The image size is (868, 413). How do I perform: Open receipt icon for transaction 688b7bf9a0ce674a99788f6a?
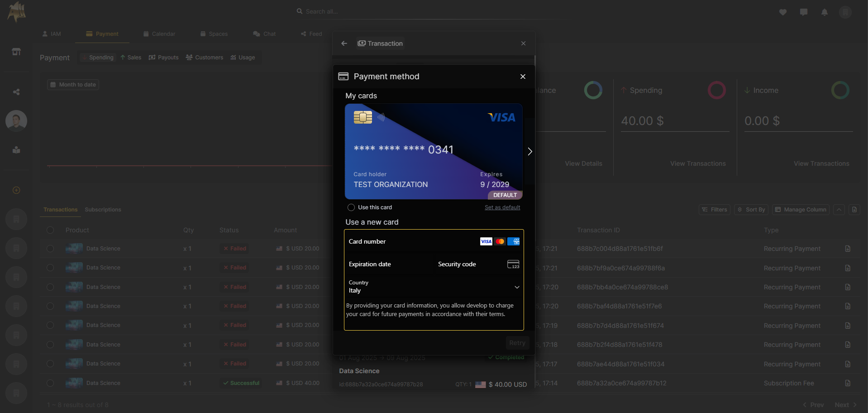pyautogui.click(x=848, y=268)
